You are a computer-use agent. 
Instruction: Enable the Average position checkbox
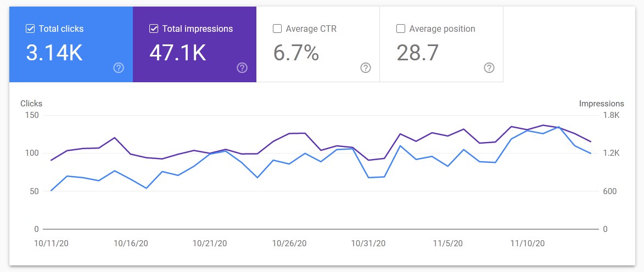tap(400, 29)
